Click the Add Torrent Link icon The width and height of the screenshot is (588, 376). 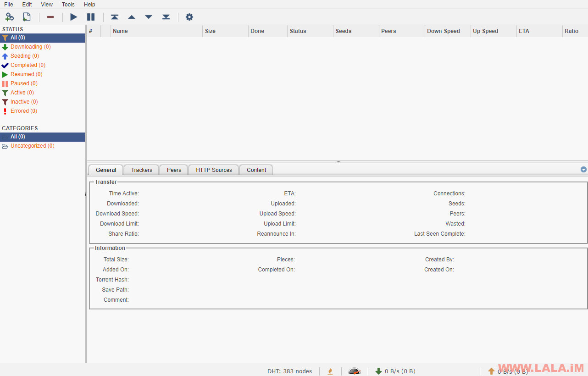point(10,17)
